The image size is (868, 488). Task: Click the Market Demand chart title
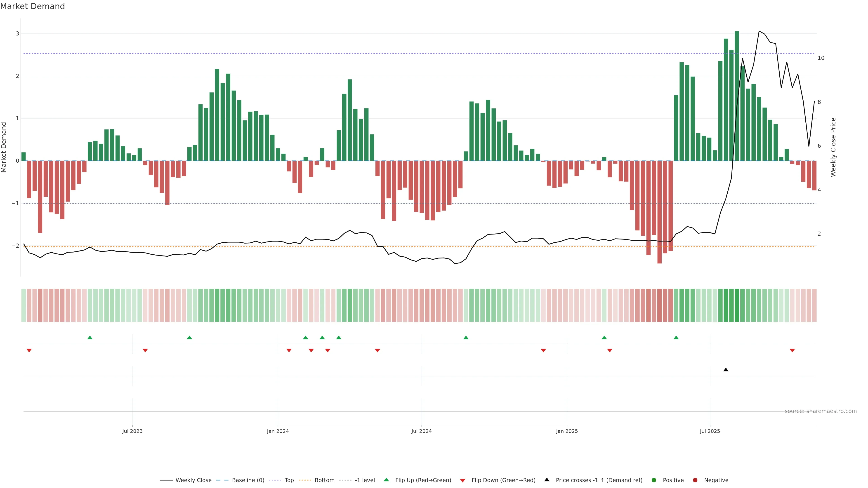click(x=32, y=6)
